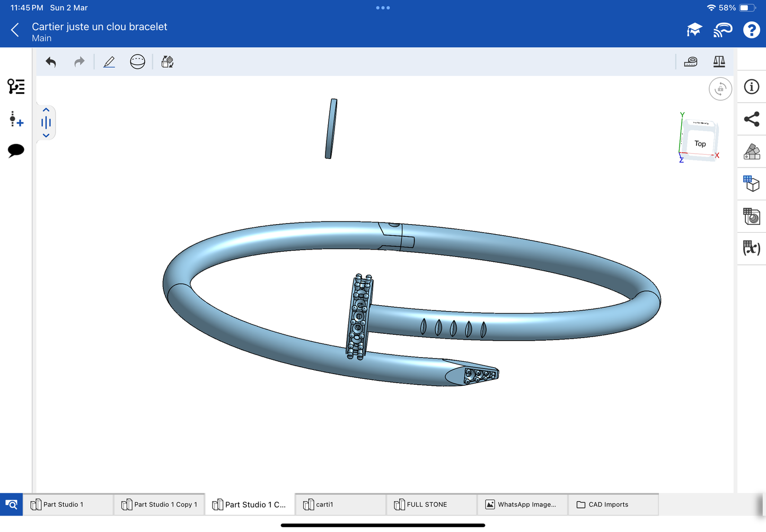Open the feature list panel
This screenshot has height=532, width=766.
click(x=16, y=86)
